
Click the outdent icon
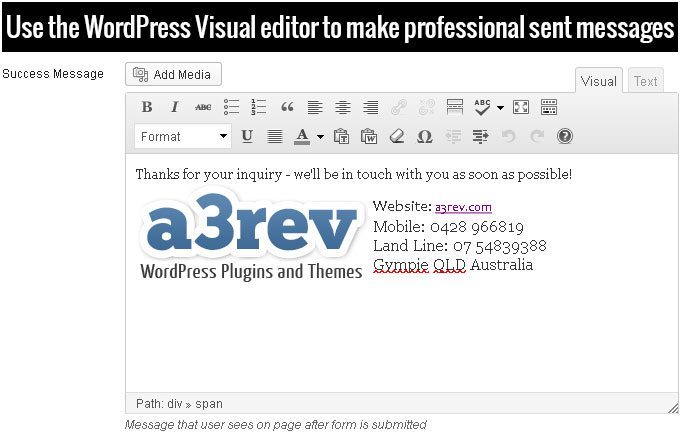pyautogui.click(x=453, y=136)
